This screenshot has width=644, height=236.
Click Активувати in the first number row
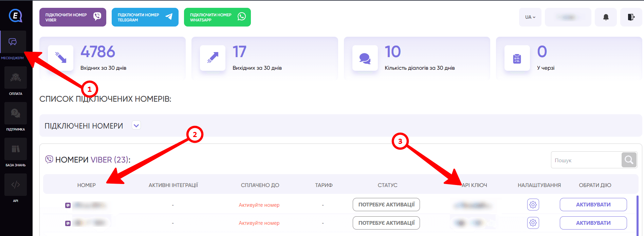(x=593, y=205)
